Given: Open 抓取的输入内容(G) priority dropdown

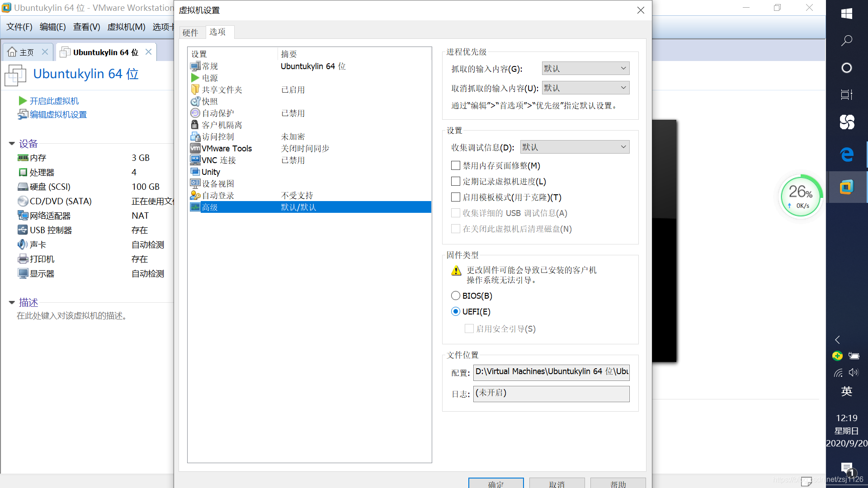Looking at the screenshot, I should coord(585,68).
